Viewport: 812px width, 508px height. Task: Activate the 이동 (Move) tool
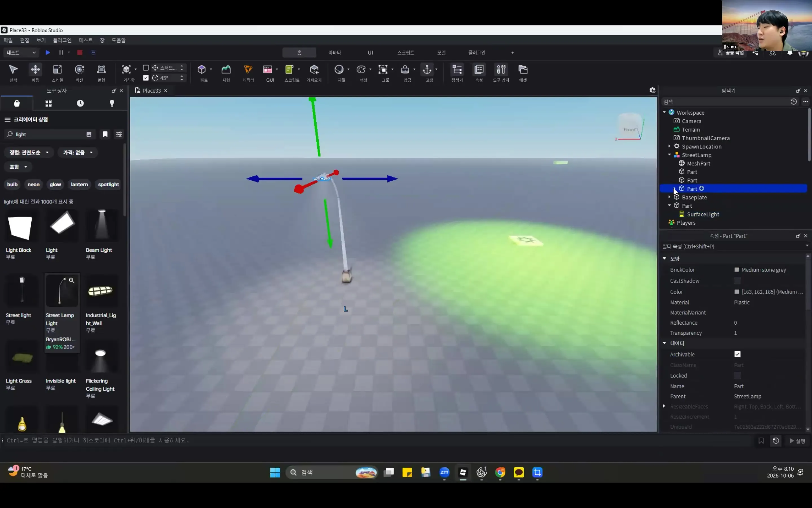(x=35, y=73)
